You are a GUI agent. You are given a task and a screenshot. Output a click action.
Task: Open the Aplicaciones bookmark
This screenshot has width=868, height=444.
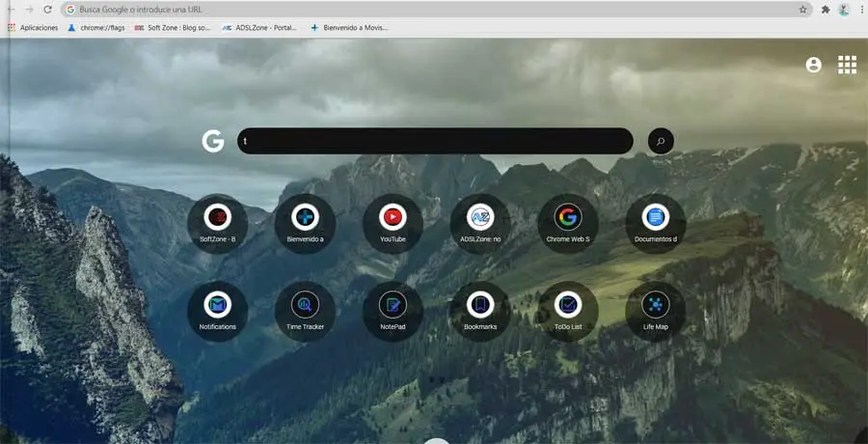click(x=33, y=28)
